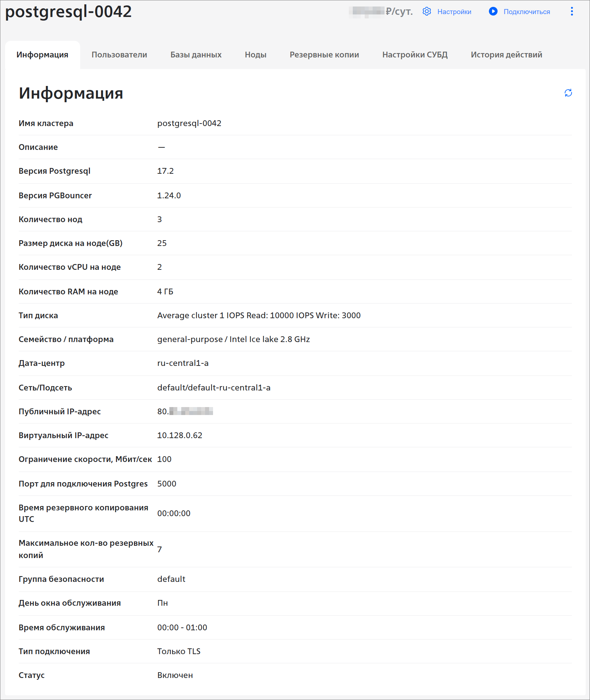
Task: Click the virtual IP value 10.128.0.62
Action: coord(179,436)
